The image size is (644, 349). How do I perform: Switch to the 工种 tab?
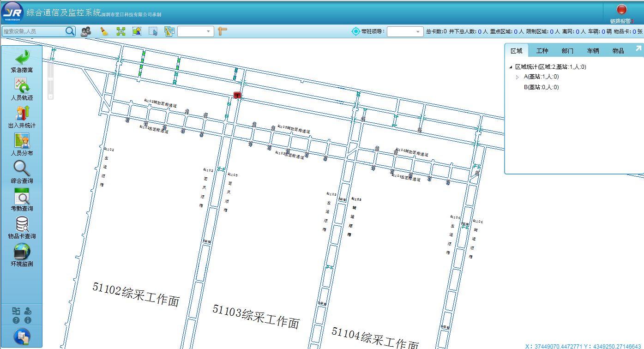(542, 51)
